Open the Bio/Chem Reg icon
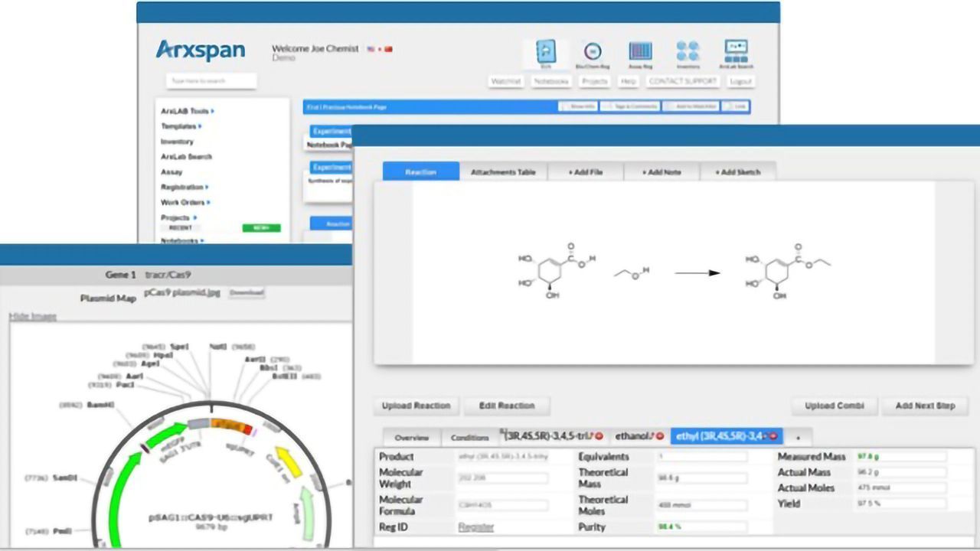Viewport: 980px width, 551px height. tap(592, 54)
